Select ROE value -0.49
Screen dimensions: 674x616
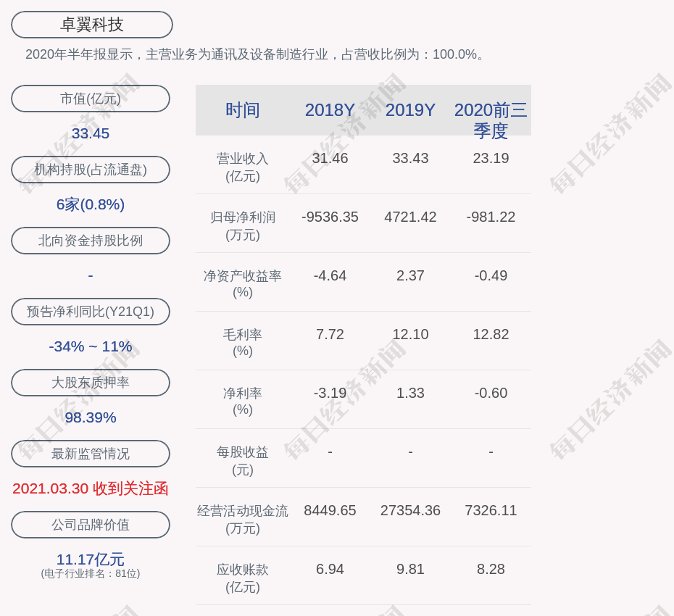click(491, 275)
